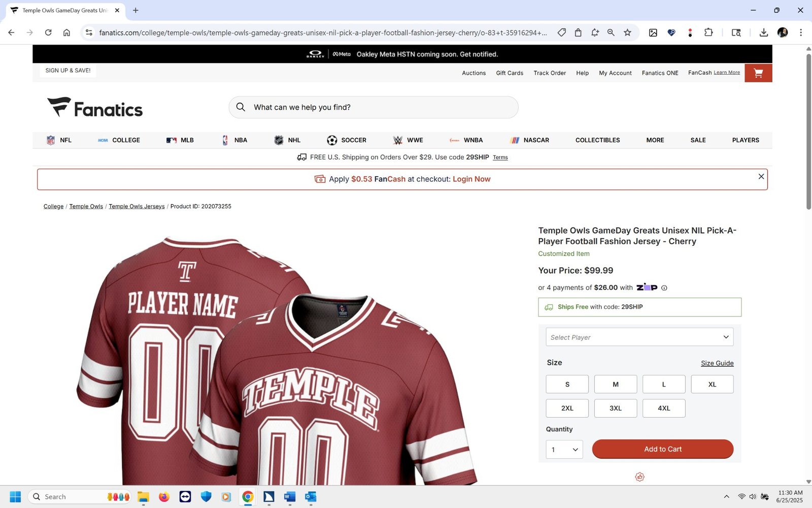
Task: Open Chrome extensions puzzle icon
Action: click(708, 33)
